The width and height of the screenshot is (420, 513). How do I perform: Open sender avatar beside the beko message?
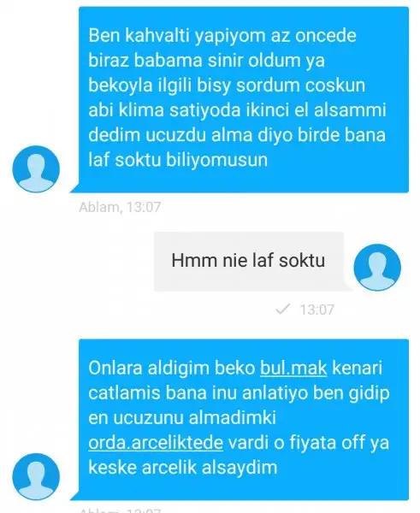pyautogui.click(x=36, y=476)
